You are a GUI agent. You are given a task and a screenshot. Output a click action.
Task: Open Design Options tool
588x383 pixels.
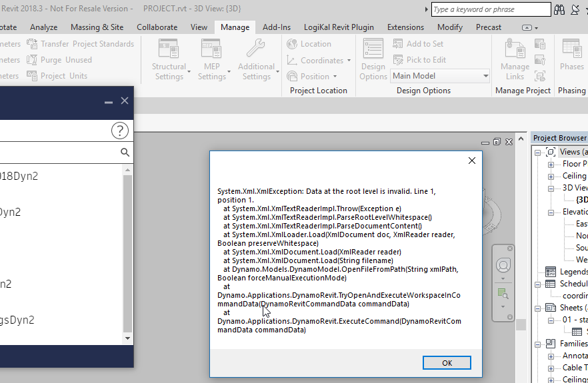click(x=373, y=60)
